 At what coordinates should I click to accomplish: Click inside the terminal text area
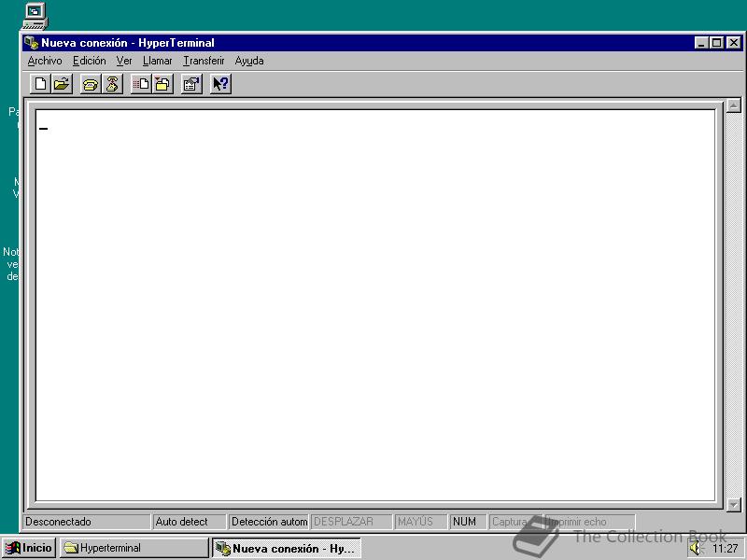pyautogui.click(x=375, y=305)
